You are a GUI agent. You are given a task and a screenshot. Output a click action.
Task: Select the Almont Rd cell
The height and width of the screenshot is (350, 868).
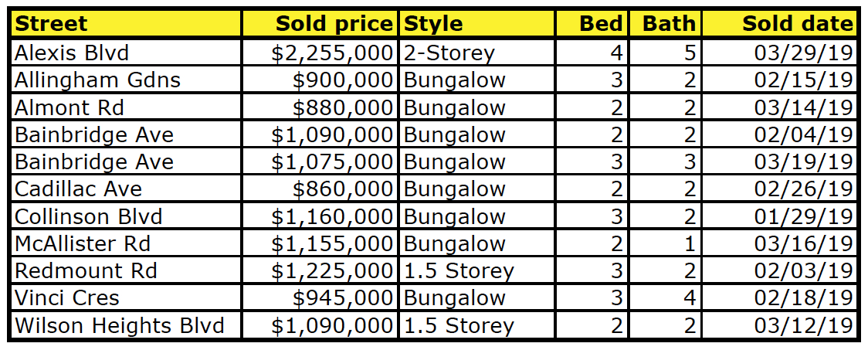[x=126, y=107]
